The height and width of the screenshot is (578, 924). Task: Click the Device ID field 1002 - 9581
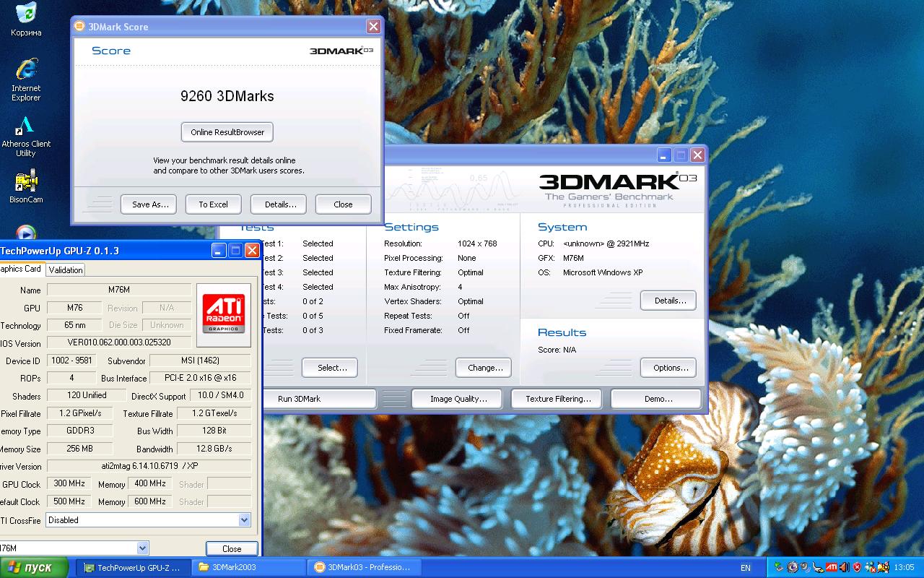[x=71, y=361]
